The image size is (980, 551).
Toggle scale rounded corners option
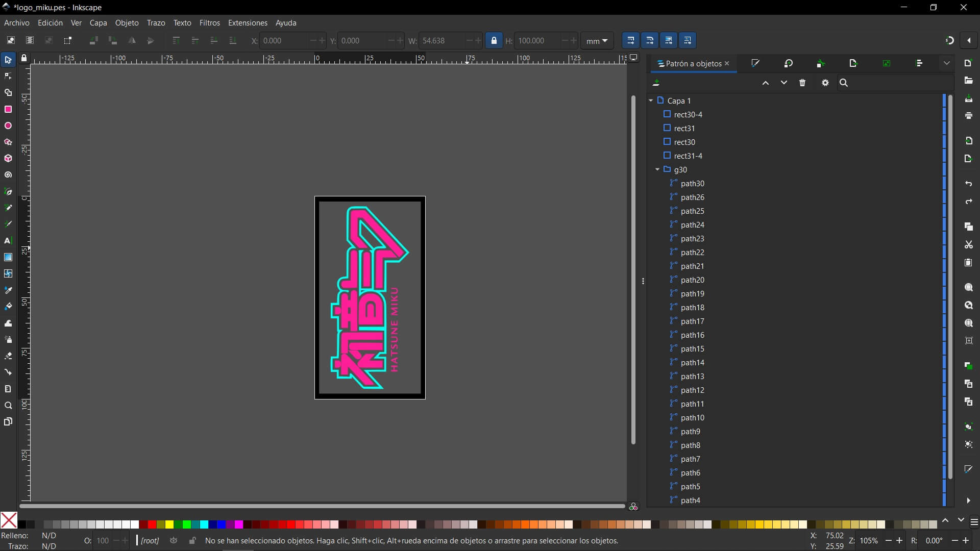coord(649,40)
